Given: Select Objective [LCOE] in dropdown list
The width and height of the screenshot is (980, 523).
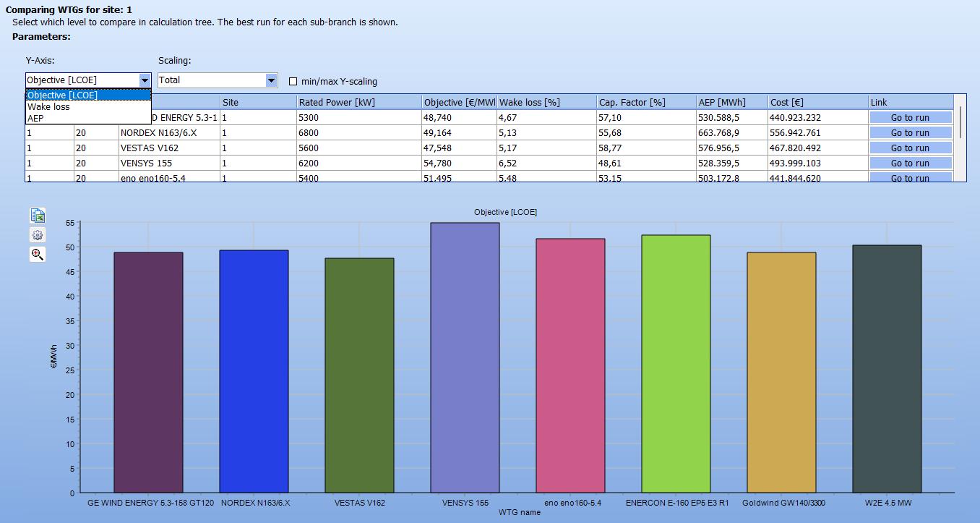Looking at the screenshot, I should pos(88,95).
